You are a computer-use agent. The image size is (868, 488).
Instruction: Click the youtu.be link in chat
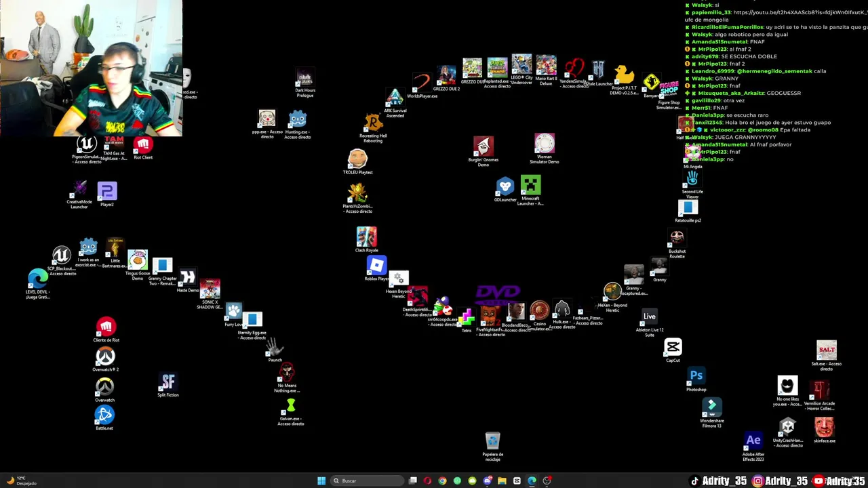[x=801, y=12]
